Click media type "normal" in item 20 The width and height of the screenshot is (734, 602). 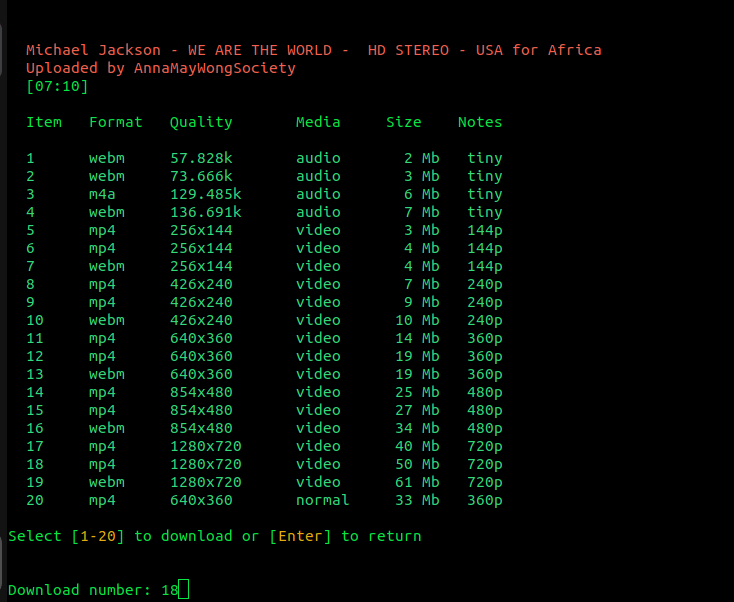(323, 500)
